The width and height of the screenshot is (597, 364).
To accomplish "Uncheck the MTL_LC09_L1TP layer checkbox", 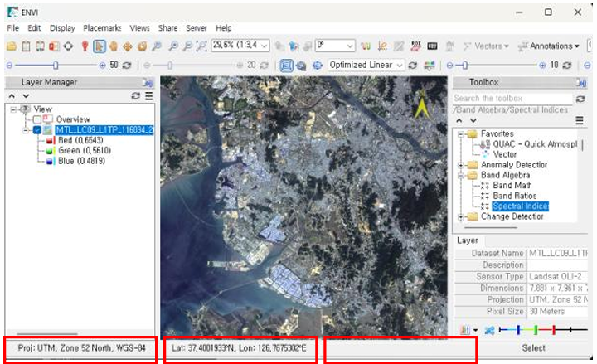I will (x=37, y=130).
